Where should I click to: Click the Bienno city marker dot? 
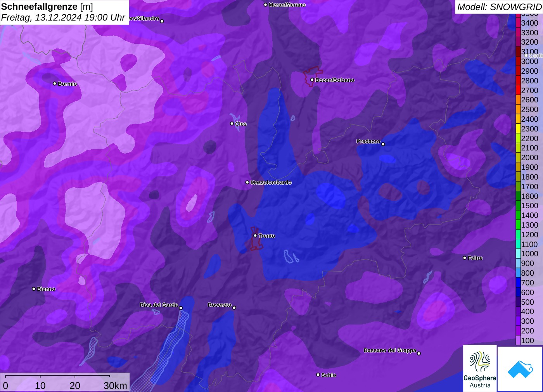(34, 288)
